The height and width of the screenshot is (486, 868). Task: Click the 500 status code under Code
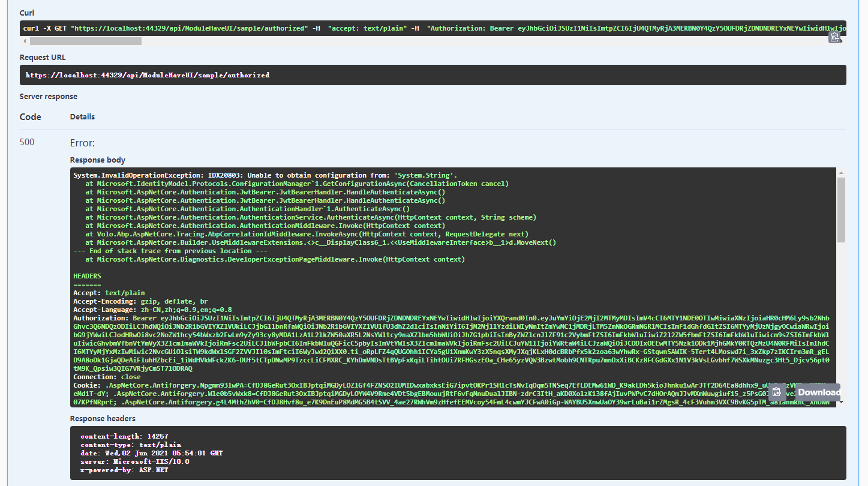[27, 142]
